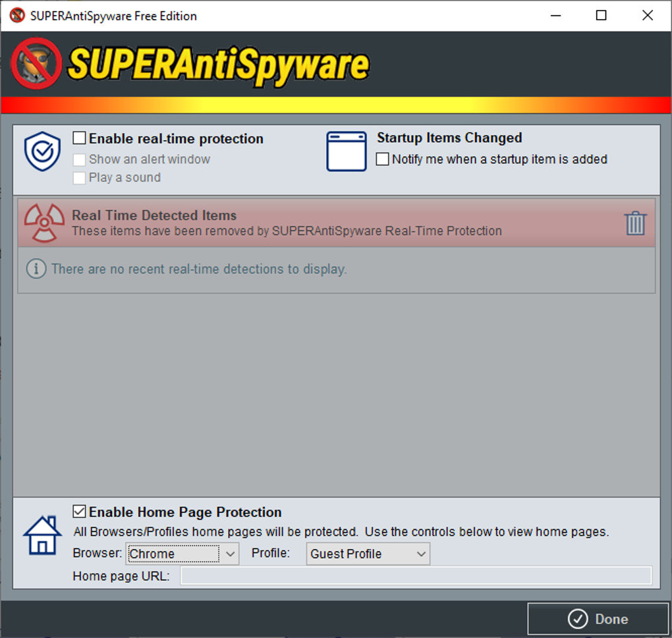Screen dimensions: 672x638
Task: Click the trash icon to clear detected items
Action: point(634,223)
